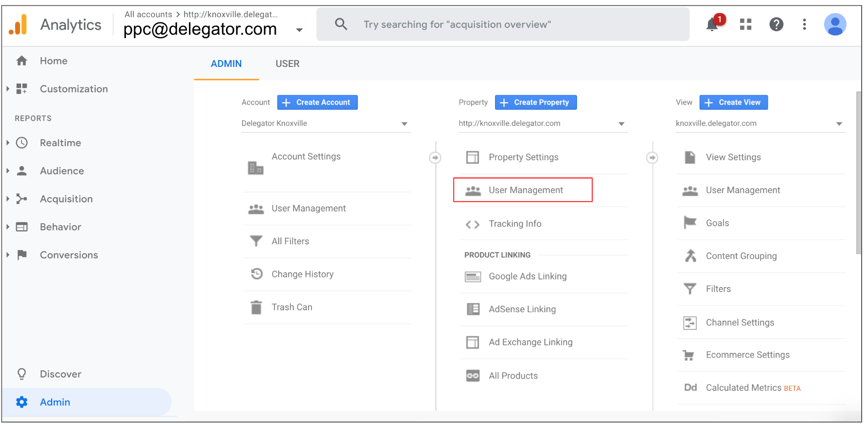Expand the Acquisition reports arrow
This screenshot has width=868, height=429.
pyautogui.click(x=8, y=199)
